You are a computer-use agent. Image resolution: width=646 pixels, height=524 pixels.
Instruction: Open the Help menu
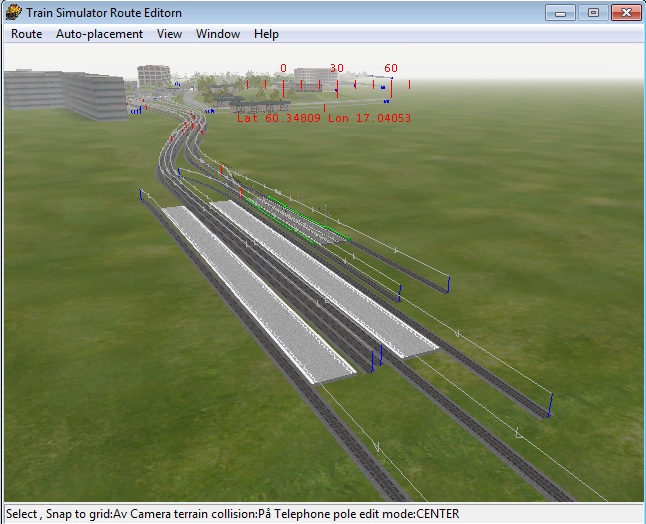pyautogui.click(x=266, y=34)
